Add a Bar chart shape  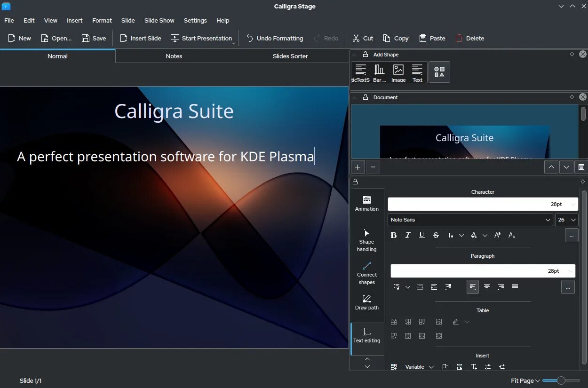click(x=379, y=73)
